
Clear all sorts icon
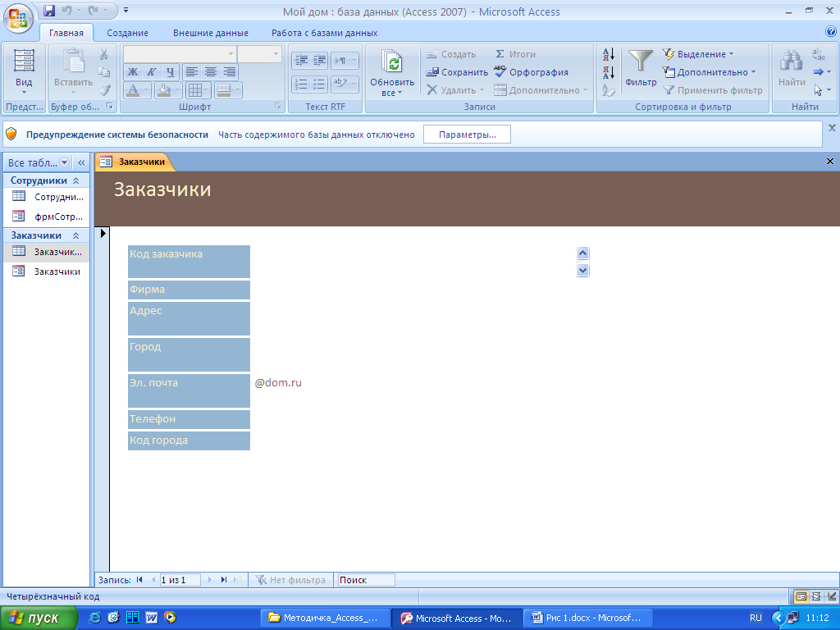click(x=609, y=90)
